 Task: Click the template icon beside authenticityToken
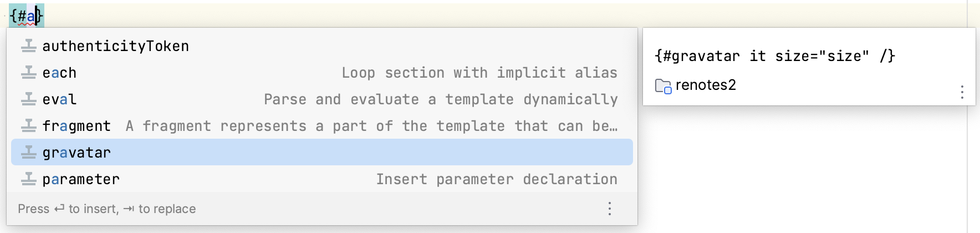click(x=29, y=46)
